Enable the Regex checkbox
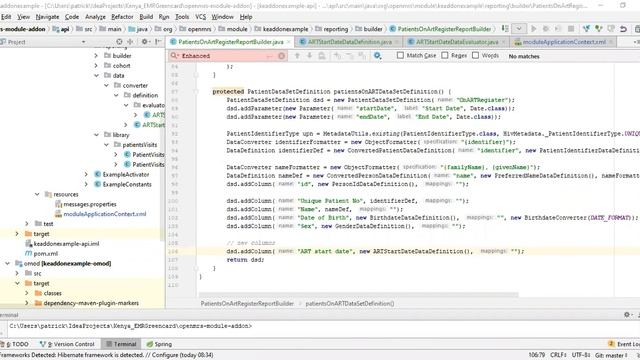Image resolution: width=640 pixels, height=360 pixels. point(445,56)
